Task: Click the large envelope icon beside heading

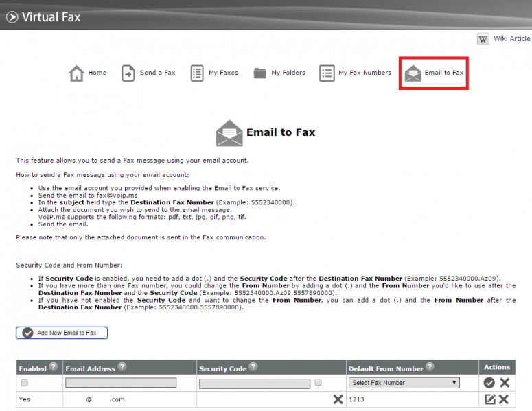Action: [x=229, y=133]
